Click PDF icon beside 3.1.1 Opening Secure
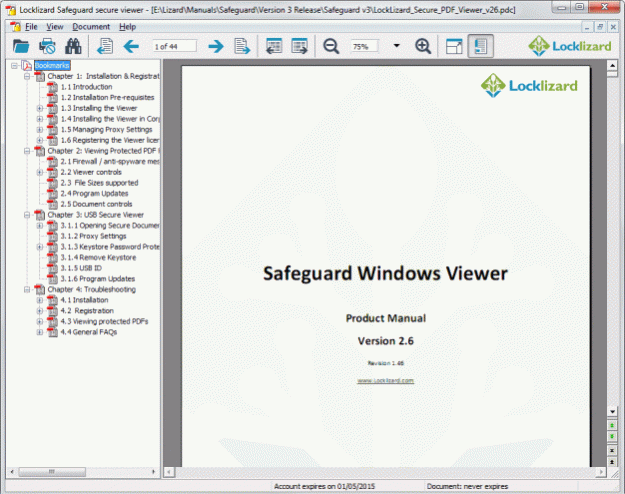625x494 pixels. (52, 226)
